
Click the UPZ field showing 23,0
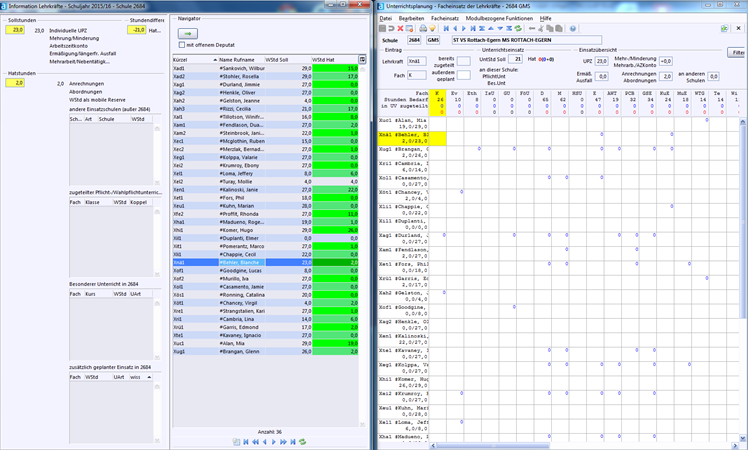tap(601, 61)
